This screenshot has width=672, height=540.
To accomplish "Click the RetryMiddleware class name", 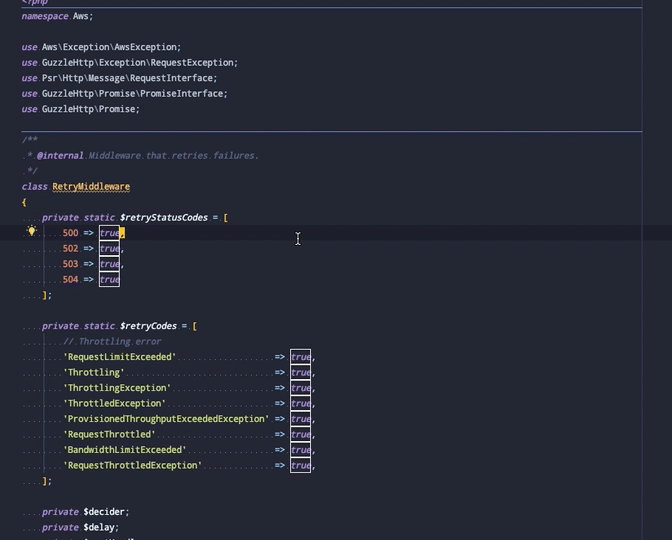I will tap(91, 187).
